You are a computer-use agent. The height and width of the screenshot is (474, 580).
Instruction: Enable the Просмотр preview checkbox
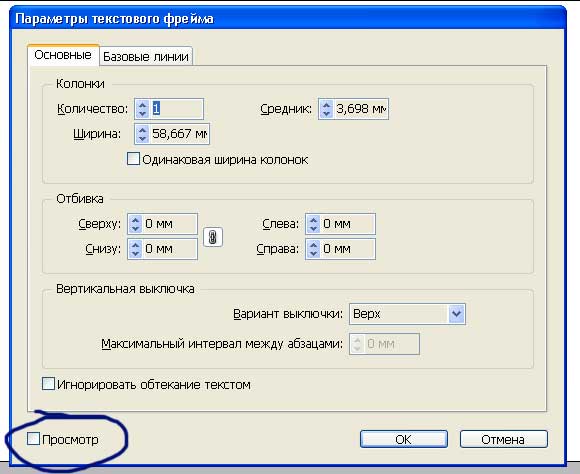pos(33,439)
